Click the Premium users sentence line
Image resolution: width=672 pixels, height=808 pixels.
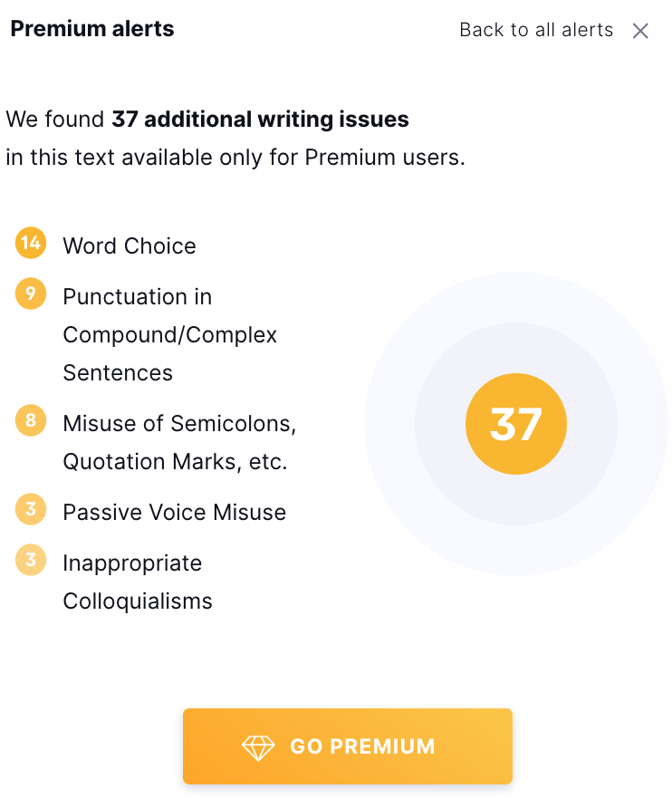pos(235,158)
